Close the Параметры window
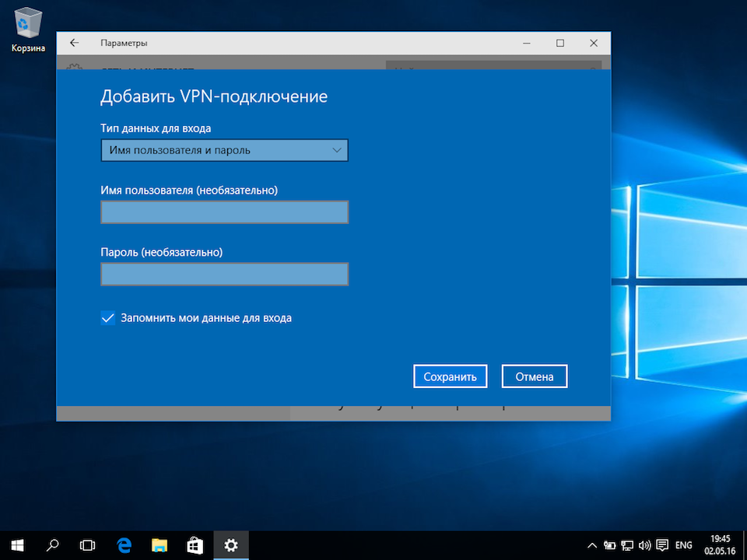This screenshot has height=560, width=747. pyautogui.click(x=594, y=43)
